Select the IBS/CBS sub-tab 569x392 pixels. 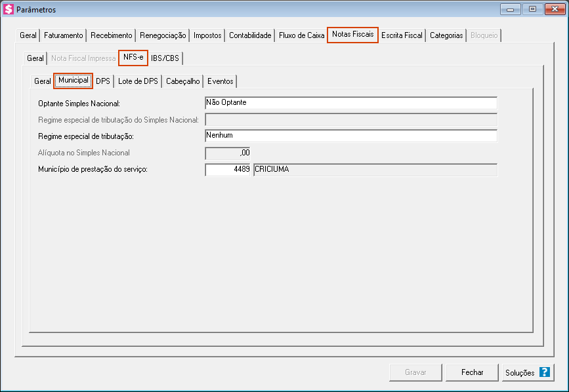[x=165, y=58]
